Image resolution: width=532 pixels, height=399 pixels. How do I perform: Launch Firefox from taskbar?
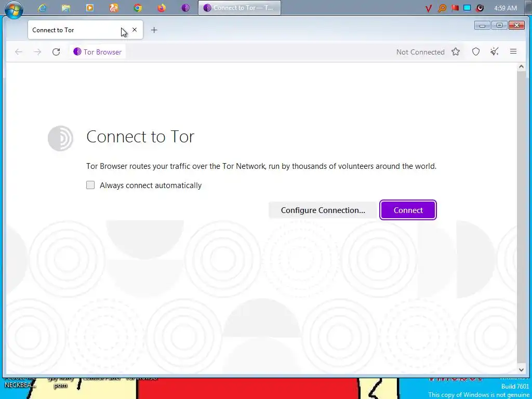(x=162, y=8)
